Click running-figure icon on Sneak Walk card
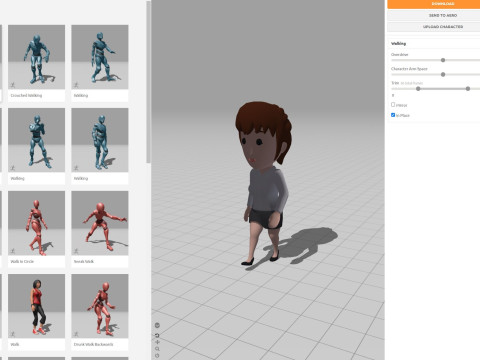This screenshot has width=480, height=360. 76,251
